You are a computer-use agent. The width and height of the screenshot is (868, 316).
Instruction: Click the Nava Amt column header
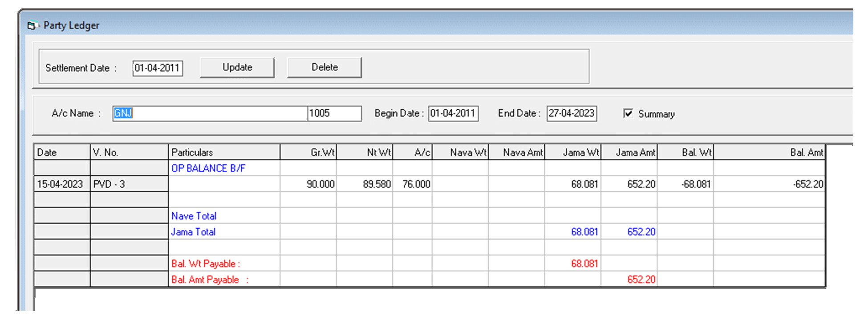[516, 152]
